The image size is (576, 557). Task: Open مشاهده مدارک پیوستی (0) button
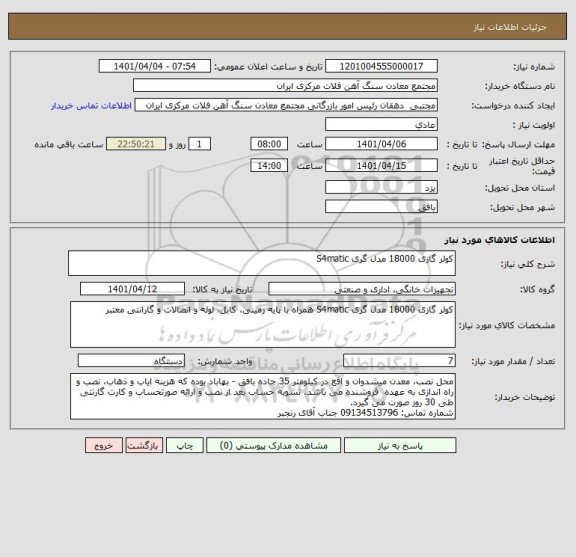pos(273,445)
